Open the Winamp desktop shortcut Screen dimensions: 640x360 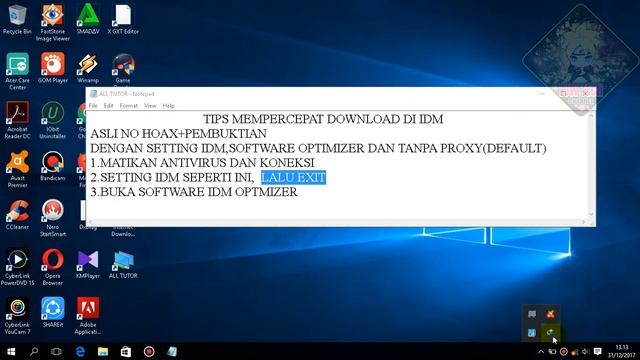click(x=88, y=68)
